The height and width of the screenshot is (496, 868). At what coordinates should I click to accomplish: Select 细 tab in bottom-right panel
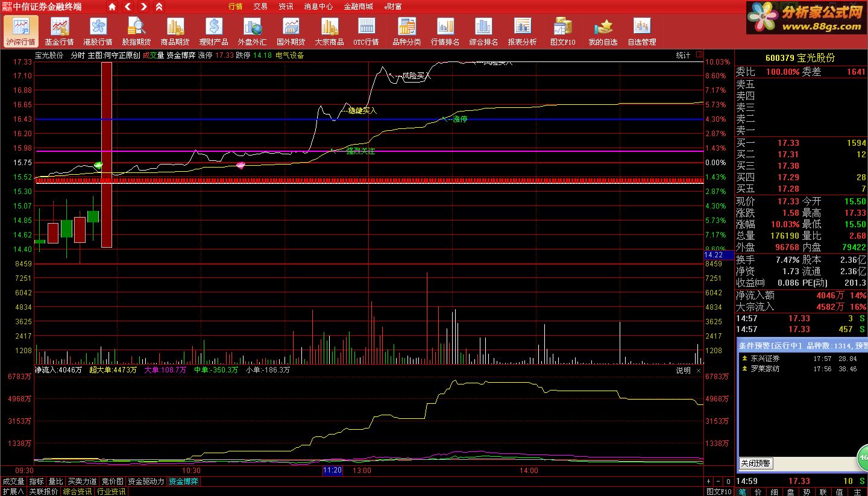click(774, 491)
